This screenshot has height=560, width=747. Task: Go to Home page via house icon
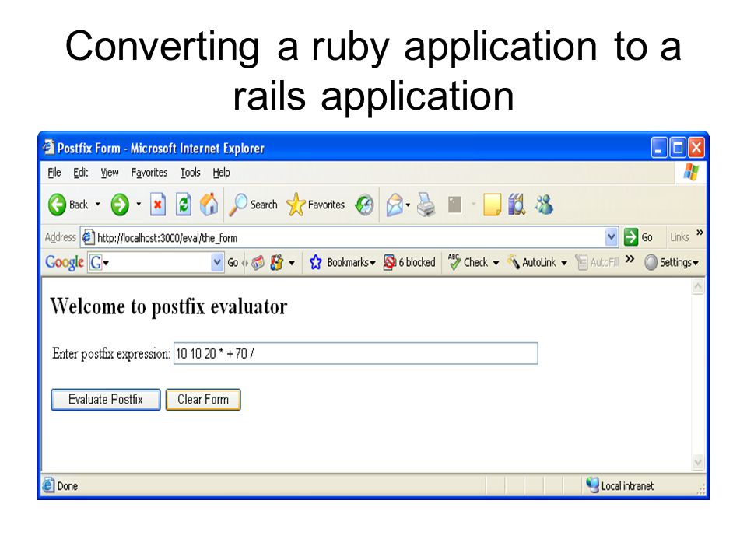209,205
